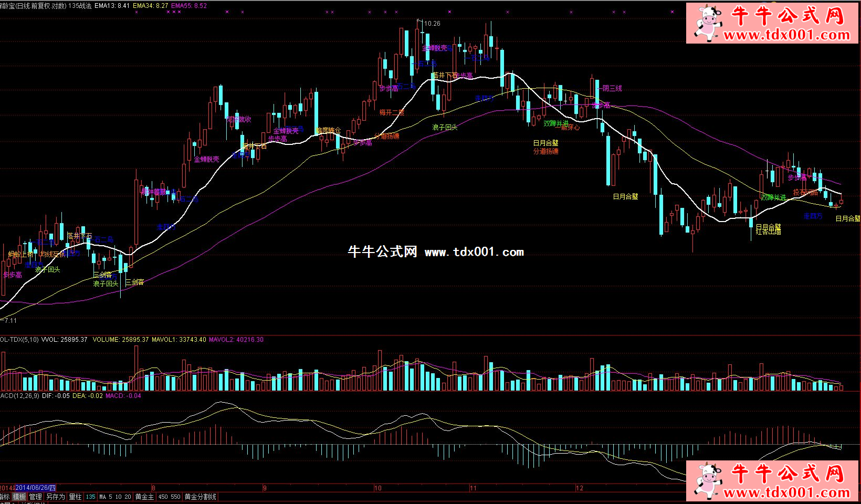The width and height of the screenshot is (861, 504).
Task: Open the 管理 tab
Action: point(35,497)
